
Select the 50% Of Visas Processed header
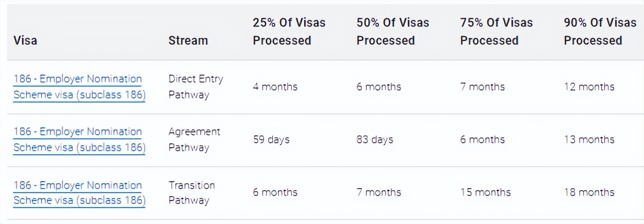click(393, 31)
